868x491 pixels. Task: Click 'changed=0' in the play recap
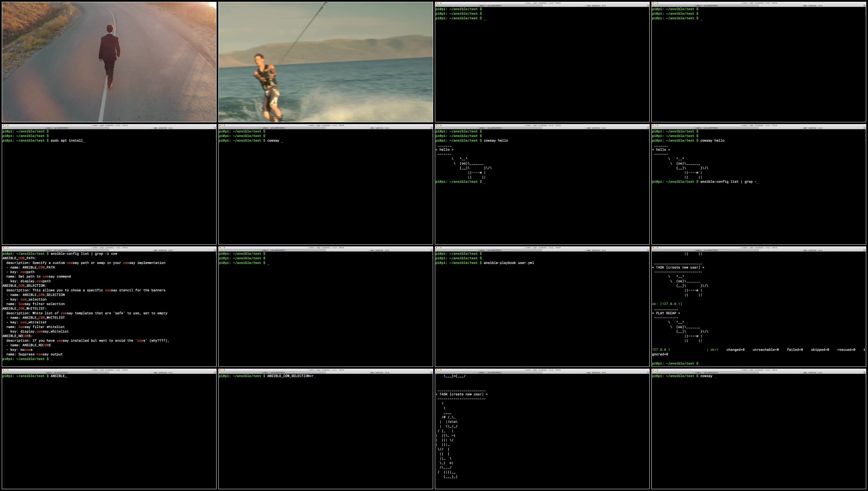coord(735,350)
